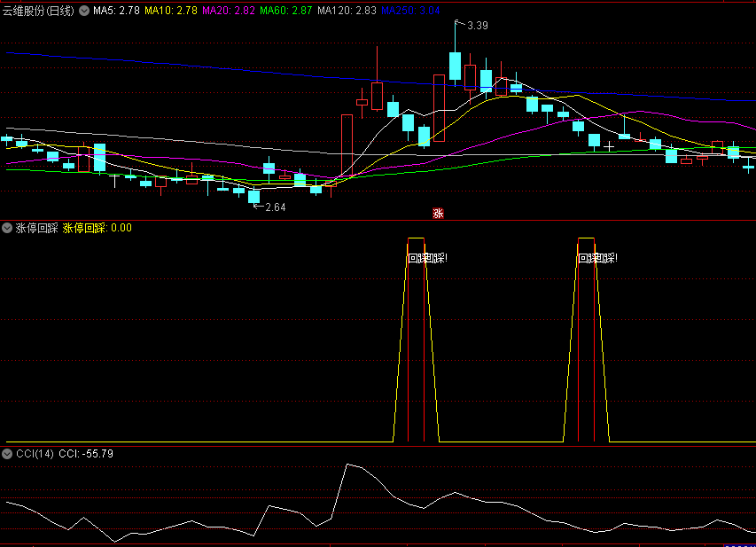Screen dimensions: 756x547
Task: Click the CCI line peak
Action: 347,465
